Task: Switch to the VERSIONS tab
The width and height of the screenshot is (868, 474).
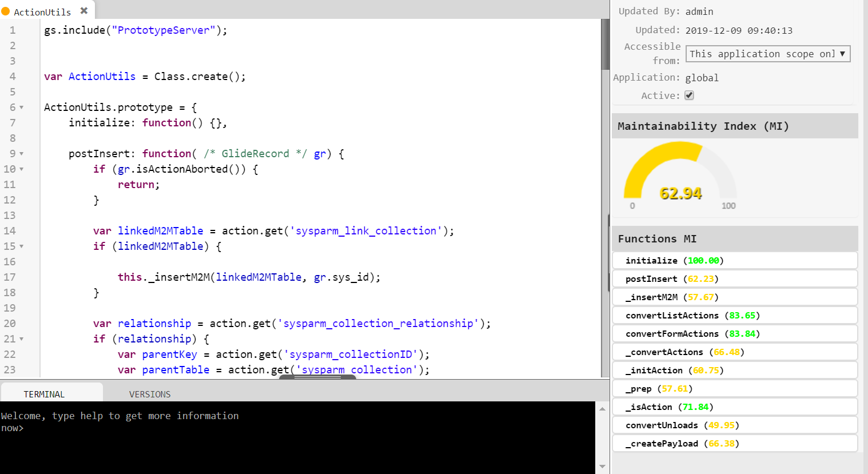Action: pyautogui.click(x=150, y=394)
